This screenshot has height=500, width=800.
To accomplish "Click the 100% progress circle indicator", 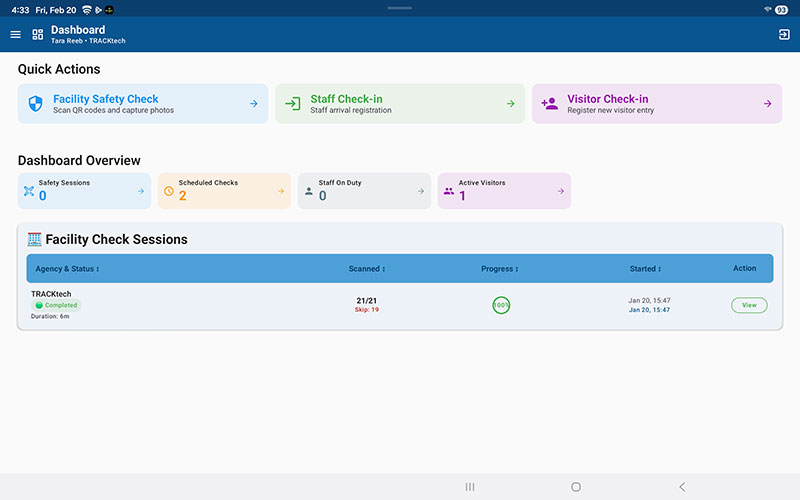I will [x=501, y=305].
